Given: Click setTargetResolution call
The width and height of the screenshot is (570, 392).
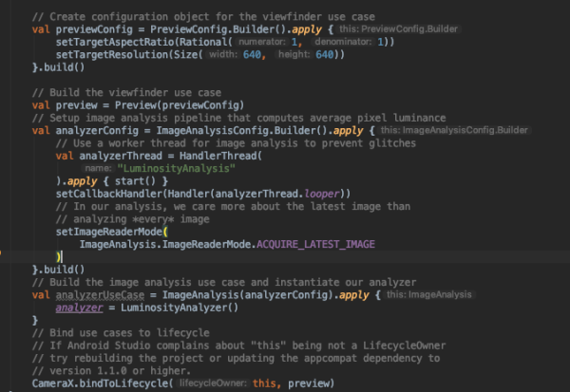Looking at the screenshot, I should 112,55.
